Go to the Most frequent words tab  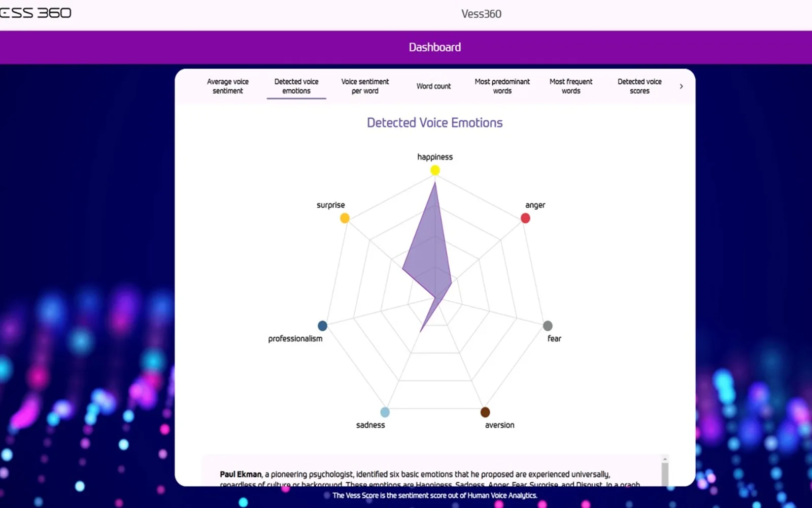coord(571,86)
